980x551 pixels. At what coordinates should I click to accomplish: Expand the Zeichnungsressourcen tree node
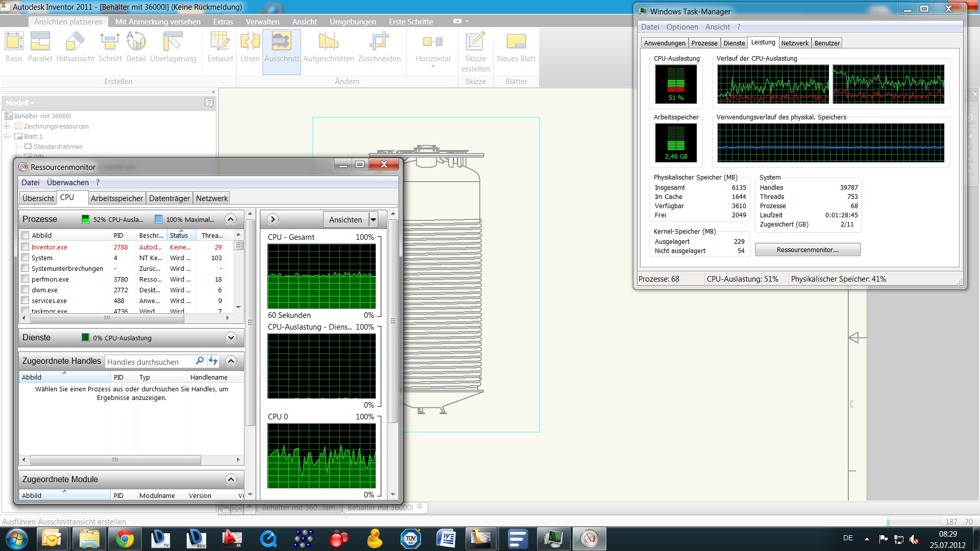coord(7,126)
